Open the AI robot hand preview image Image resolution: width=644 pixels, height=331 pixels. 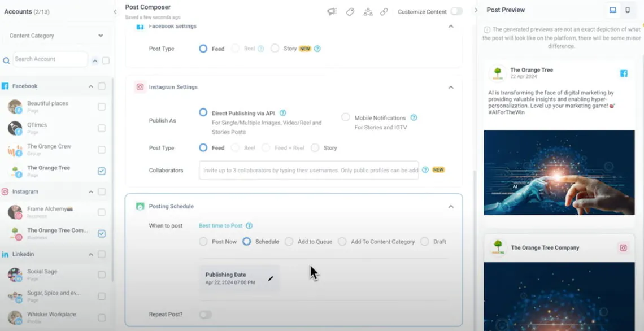tap(559, 172)
